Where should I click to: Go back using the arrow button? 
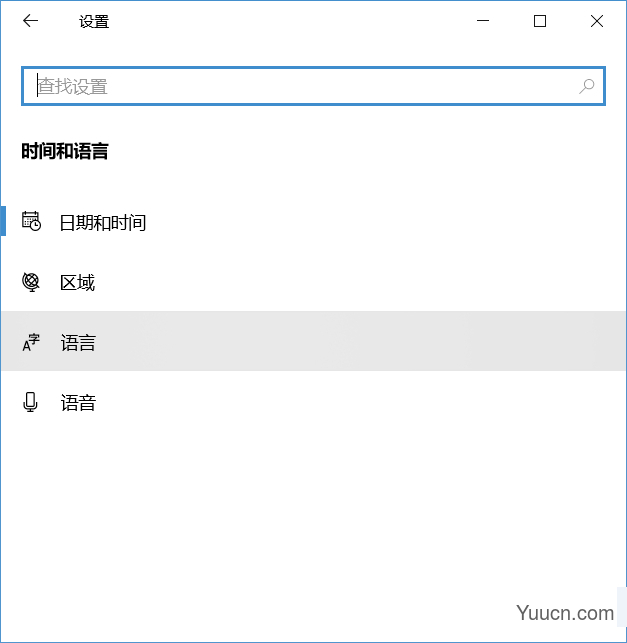[x=30, y=21]
